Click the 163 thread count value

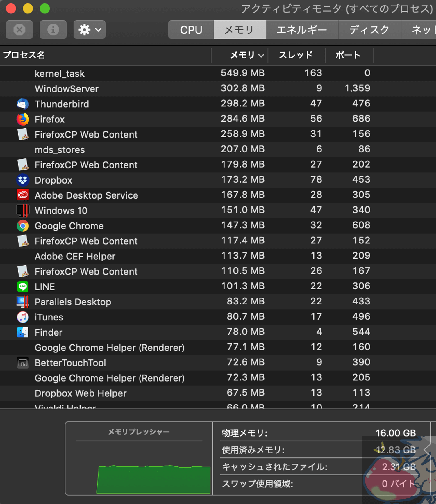pyautogui.click(x=313, y=73)
